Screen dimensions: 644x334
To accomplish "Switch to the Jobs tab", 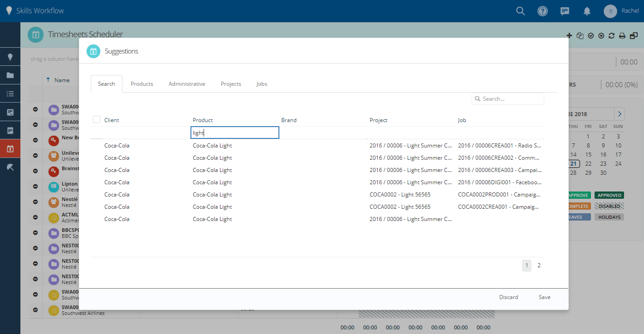I will (262, 84).
